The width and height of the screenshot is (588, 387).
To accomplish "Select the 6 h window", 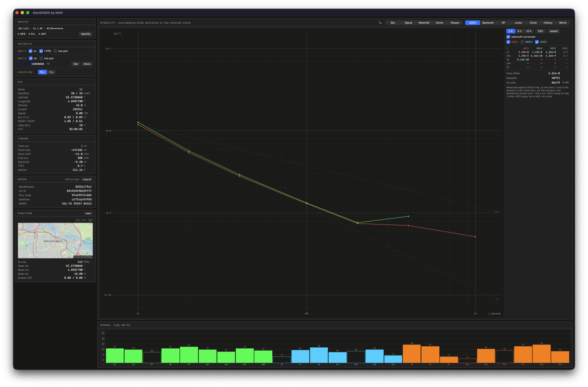I will coord(520,31).
